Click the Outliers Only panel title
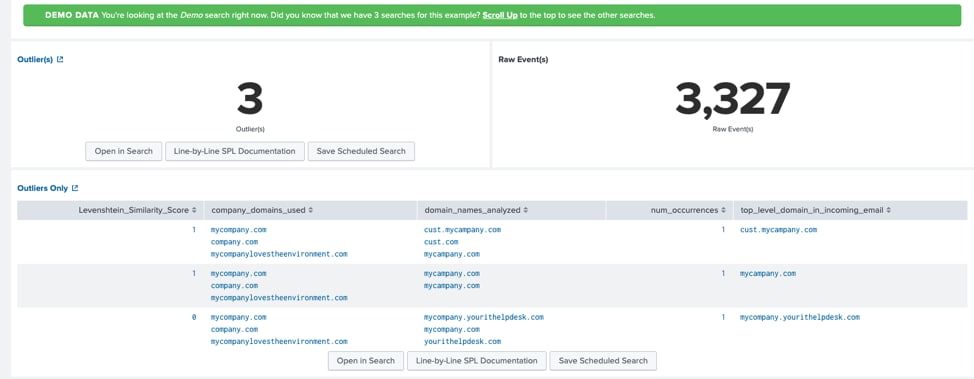Screen dimensions: 974x379 pos(43,188)
